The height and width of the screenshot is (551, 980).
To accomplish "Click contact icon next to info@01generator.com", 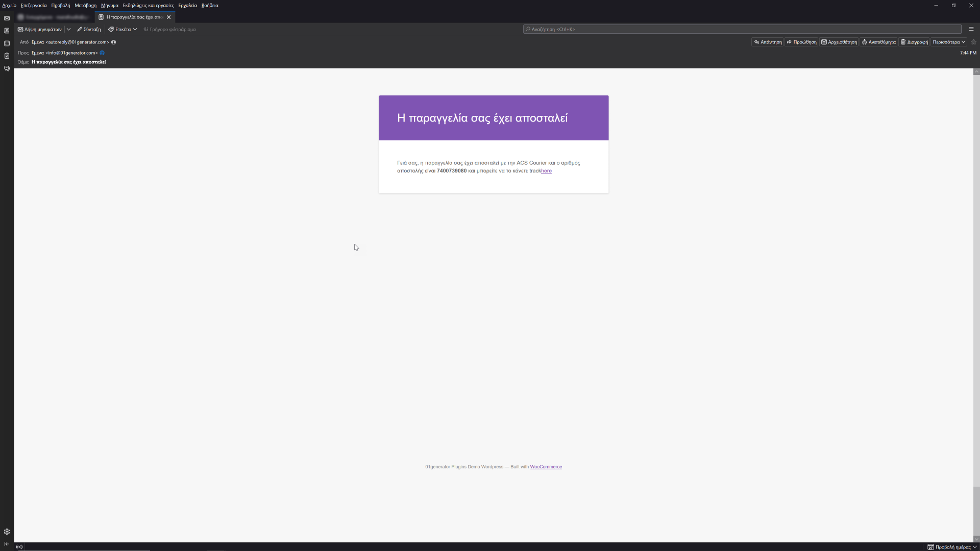I will coord(102,53).
